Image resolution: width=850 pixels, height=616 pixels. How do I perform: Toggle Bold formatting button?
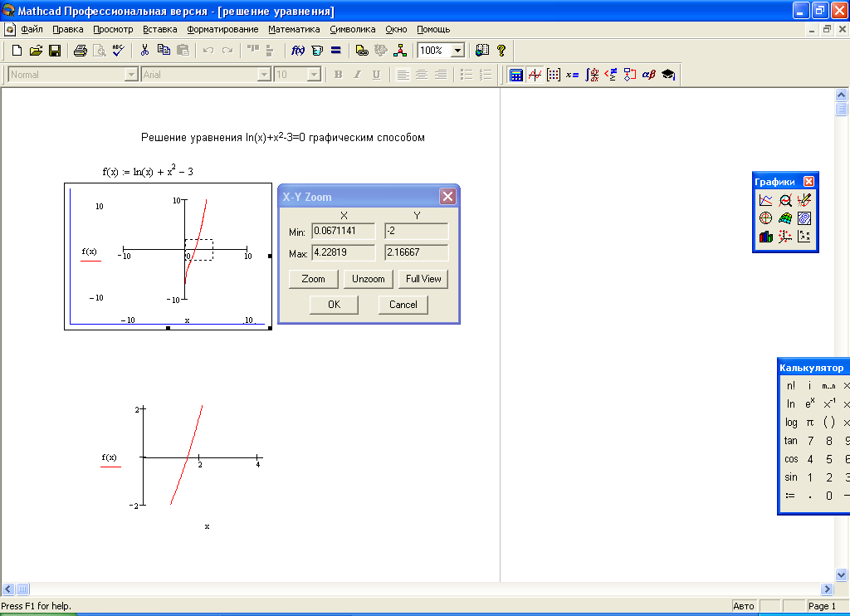coord(339,75)
